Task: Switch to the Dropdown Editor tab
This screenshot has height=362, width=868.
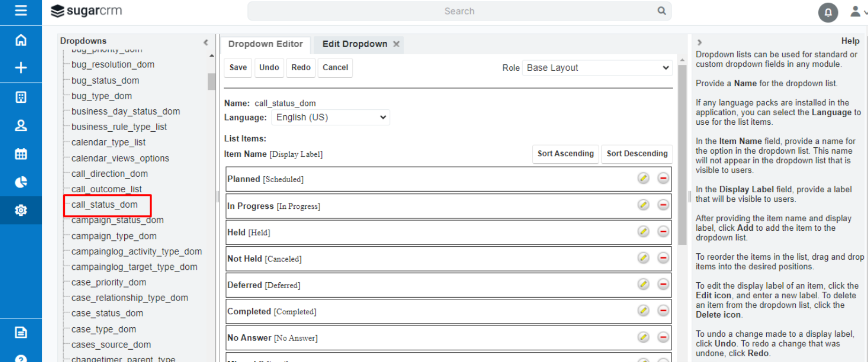Action: [266, 44]
